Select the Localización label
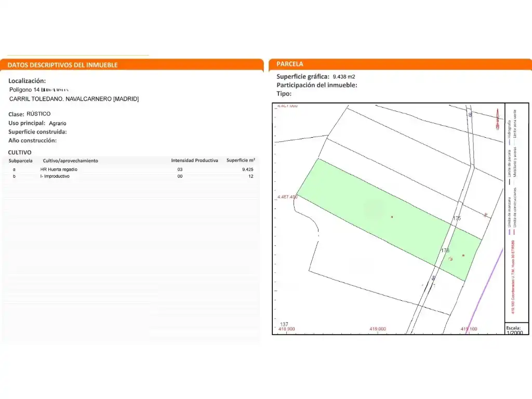The image size is (532, 399). pyautogui.click(x=27, y=81)
